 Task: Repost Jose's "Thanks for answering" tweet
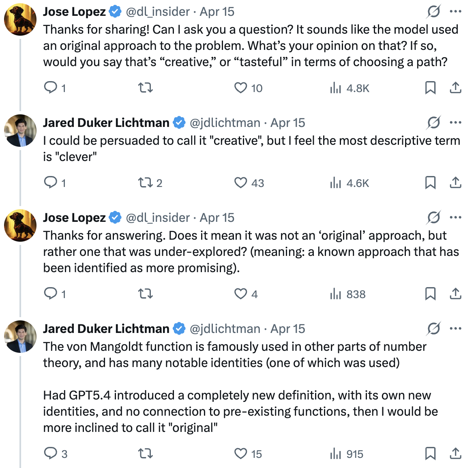click(145, 294)
